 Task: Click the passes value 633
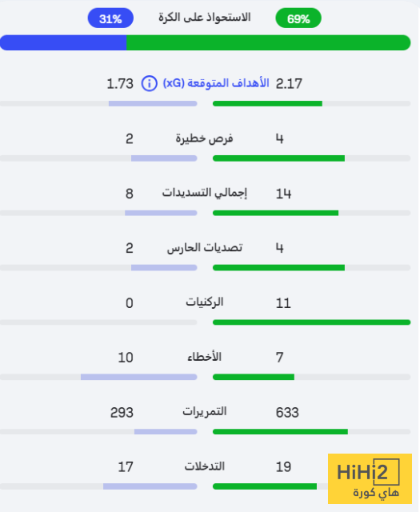coord(287,413)
